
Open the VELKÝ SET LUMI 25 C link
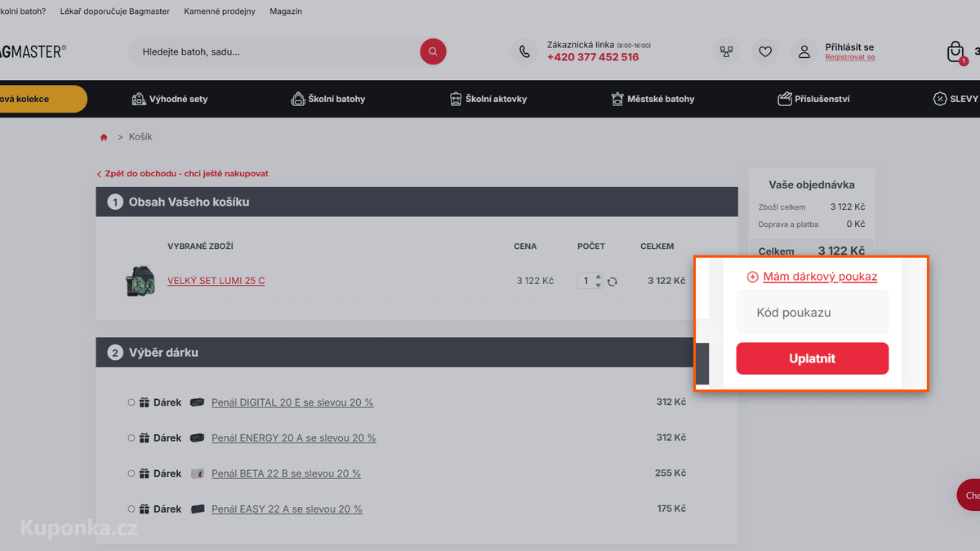tap(216, 281)
